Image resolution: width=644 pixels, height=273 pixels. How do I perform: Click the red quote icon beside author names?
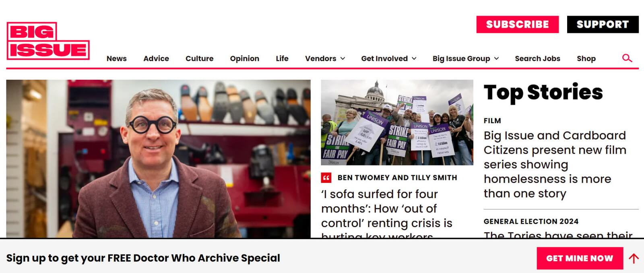pos(326,178)
